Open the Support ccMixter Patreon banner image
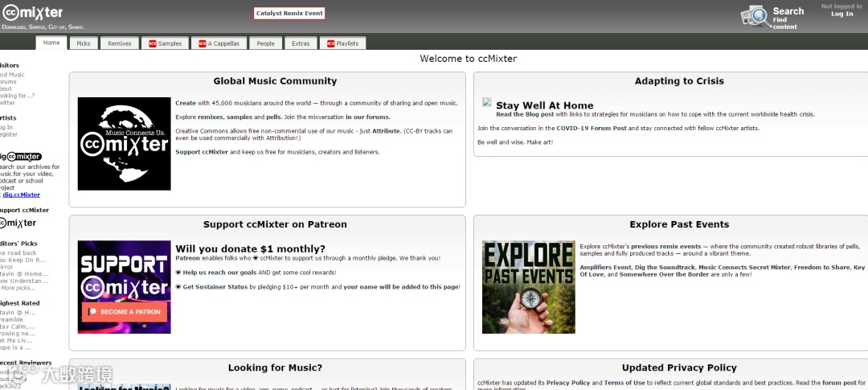The height and width of the screenshot is (390, 868). [124, 287]
